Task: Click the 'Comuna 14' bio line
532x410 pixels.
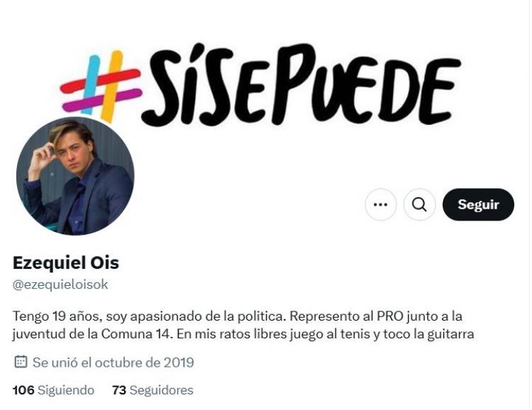Action: (243, 334)
